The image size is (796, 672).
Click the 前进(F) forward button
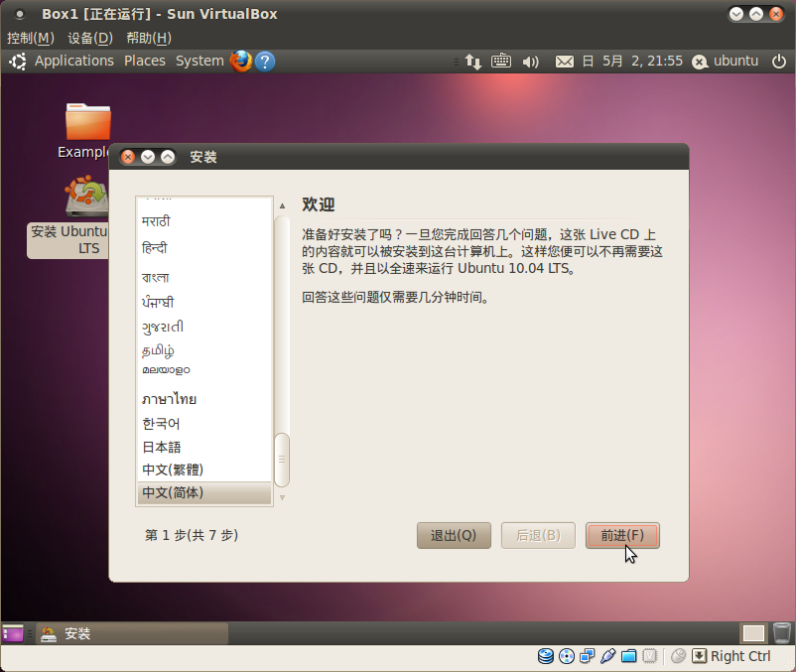point(622,535)
